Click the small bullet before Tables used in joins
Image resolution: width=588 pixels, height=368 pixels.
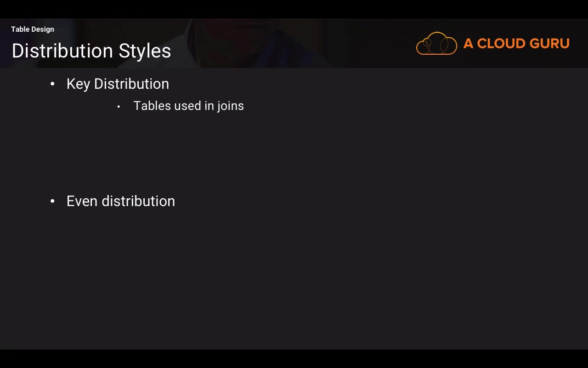coord(119,107)
